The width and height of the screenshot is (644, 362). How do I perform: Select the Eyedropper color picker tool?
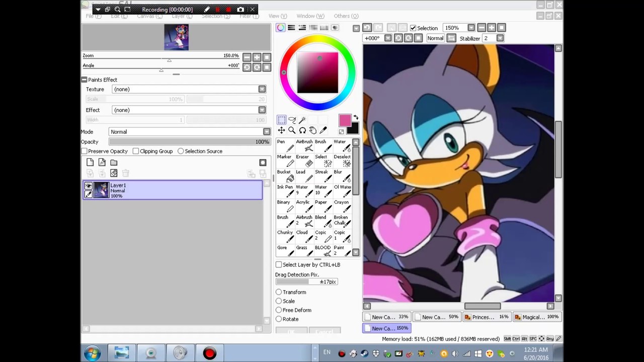[324, 130]
